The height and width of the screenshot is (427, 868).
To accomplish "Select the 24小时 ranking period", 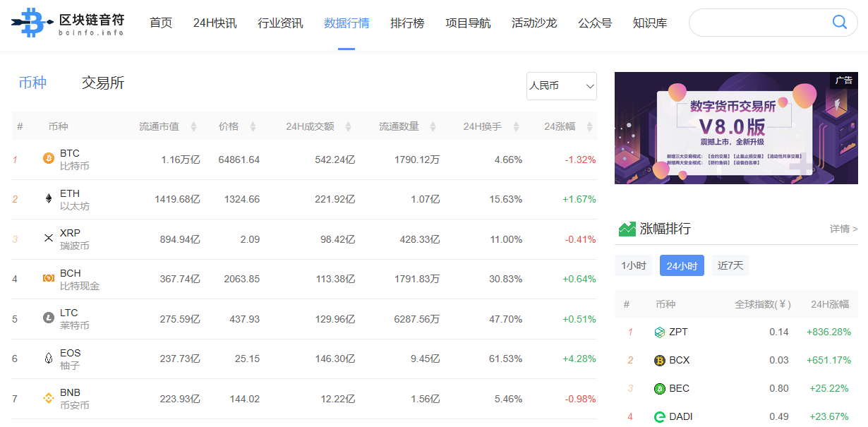I will coord(682,265).
